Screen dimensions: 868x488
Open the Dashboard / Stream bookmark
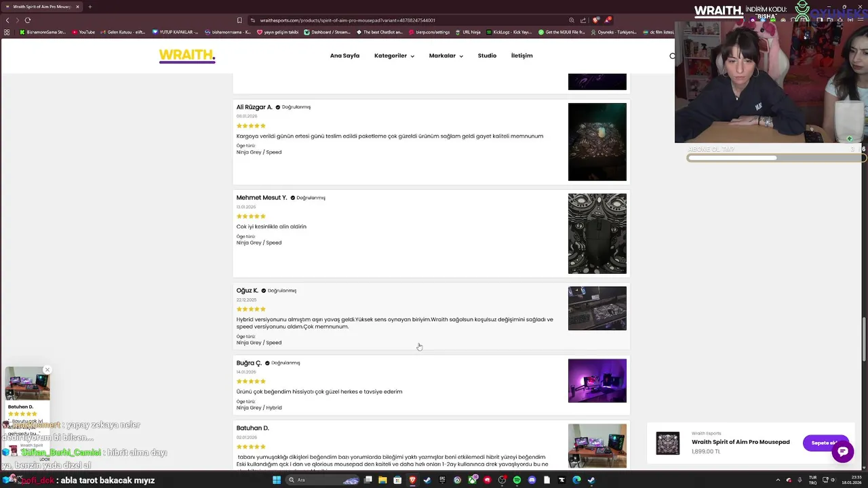pos(328,32)
